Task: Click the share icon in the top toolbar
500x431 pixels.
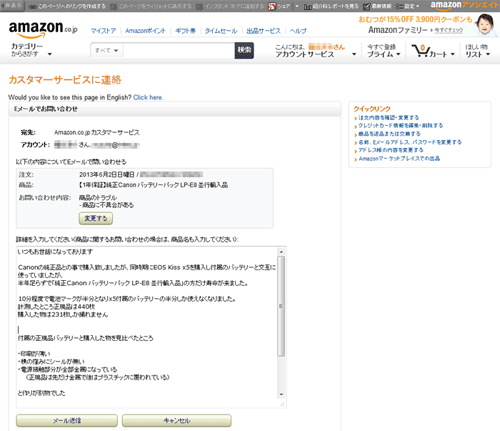Action: [x=272, y=6]
